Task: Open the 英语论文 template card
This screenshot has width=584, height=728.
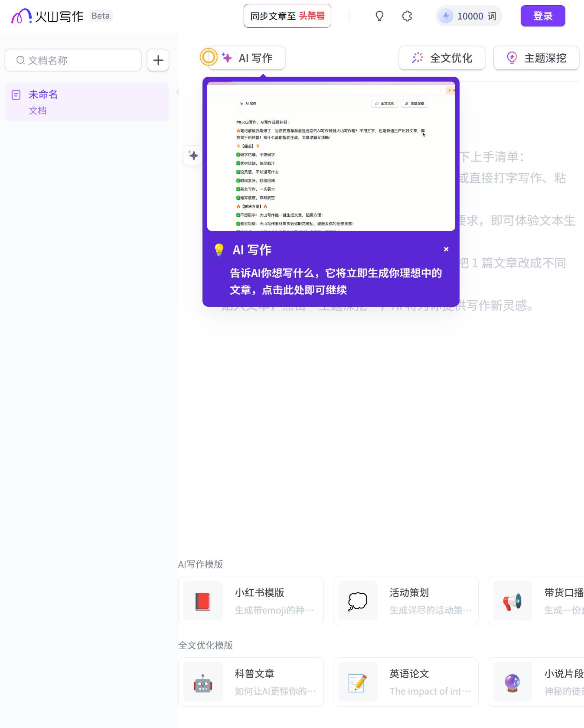Action: [406, 682]
